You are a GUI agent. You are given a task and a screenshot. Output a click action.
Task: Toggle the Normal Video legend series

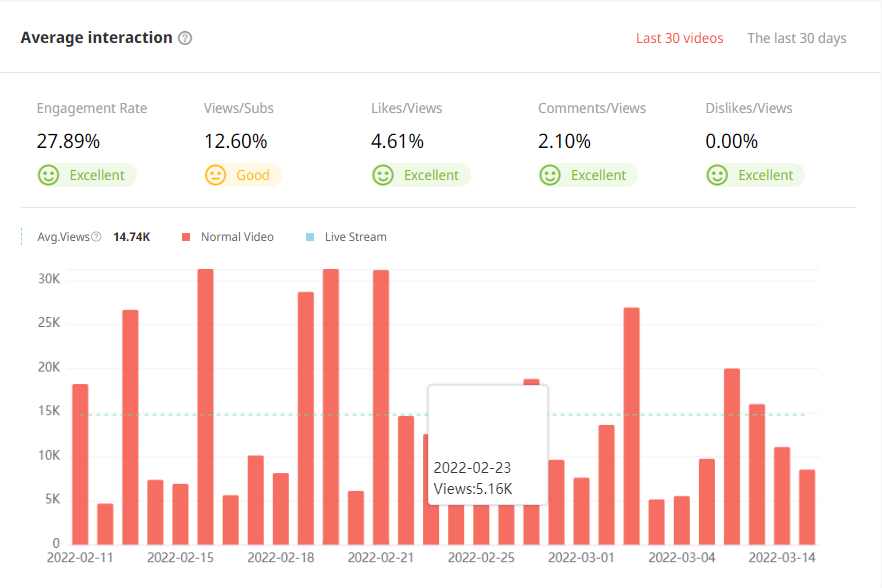coord(236,237)
